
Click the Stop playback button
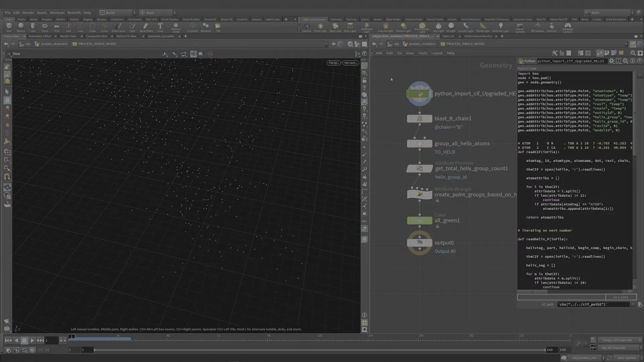[24, 340]
